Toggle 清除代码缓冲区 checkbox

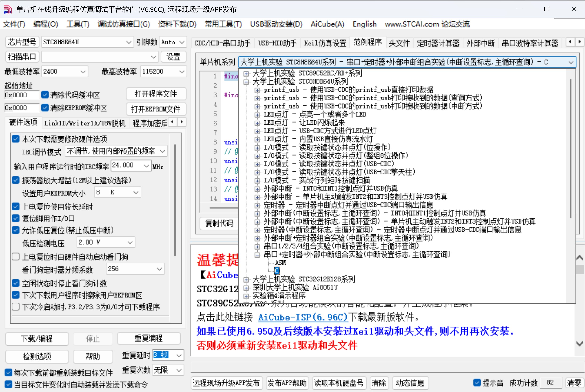pyautogui.click(x=45, y=95)
